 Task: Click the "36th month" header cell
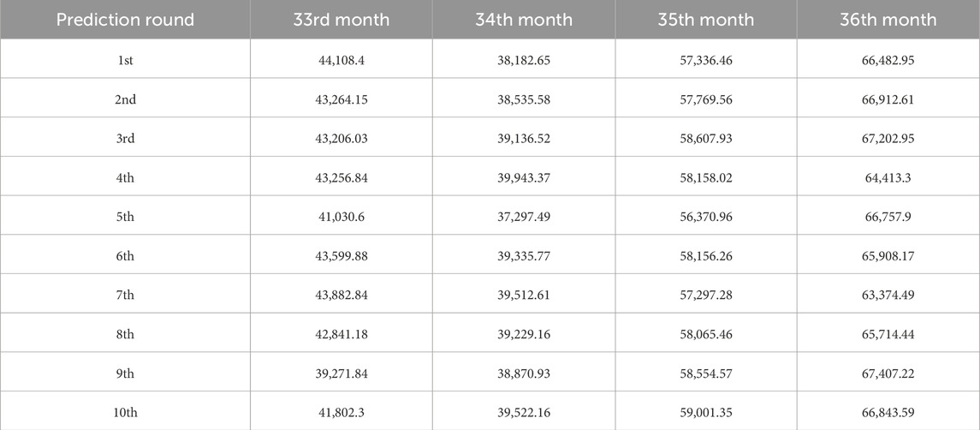[888, 19]
